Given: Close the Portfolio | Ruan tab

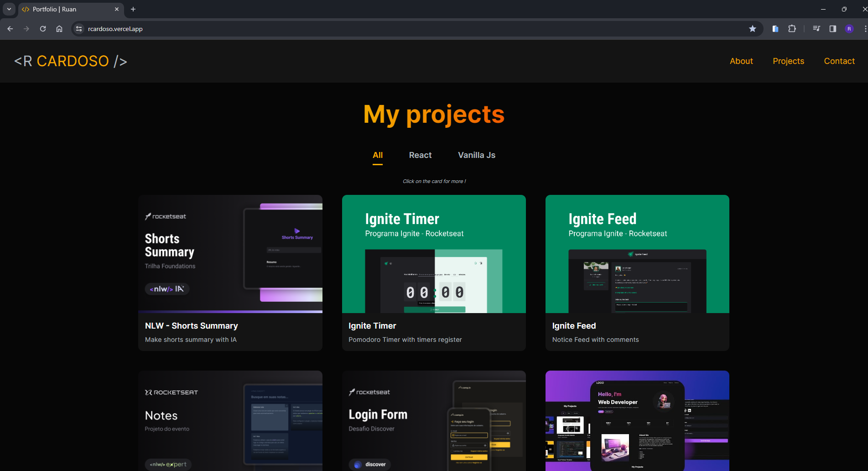Looking at the screenshot, I should point(117,9).
